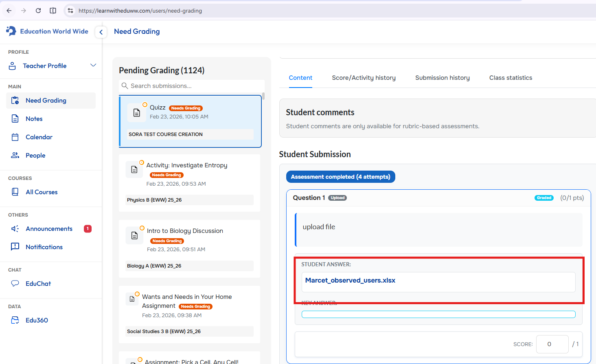Click the (0/1 pts) score text
Viewport: 596px width, 364px height.
pos(572,197)
